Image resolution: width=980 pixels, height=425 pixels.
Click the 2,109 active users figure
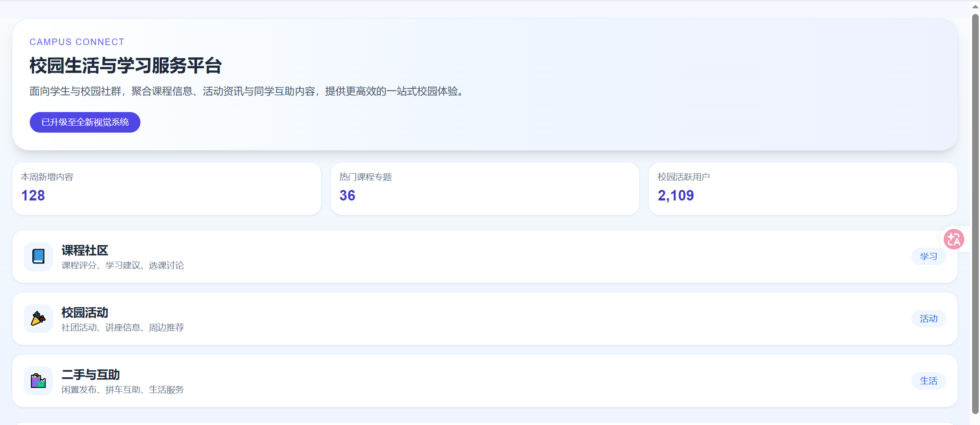point(676,196)
